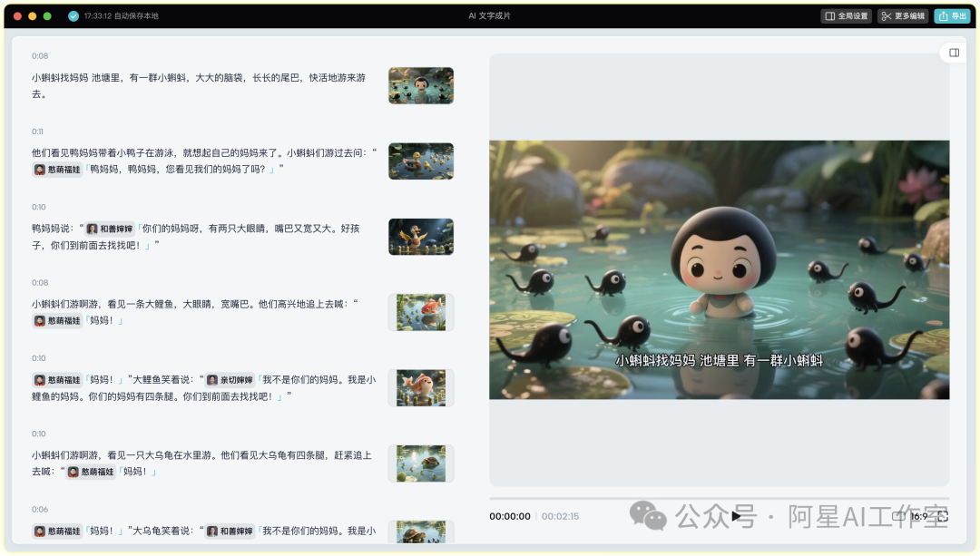
Task: Select thumbnail of boy among tadpoles
Action: point(421,85)
